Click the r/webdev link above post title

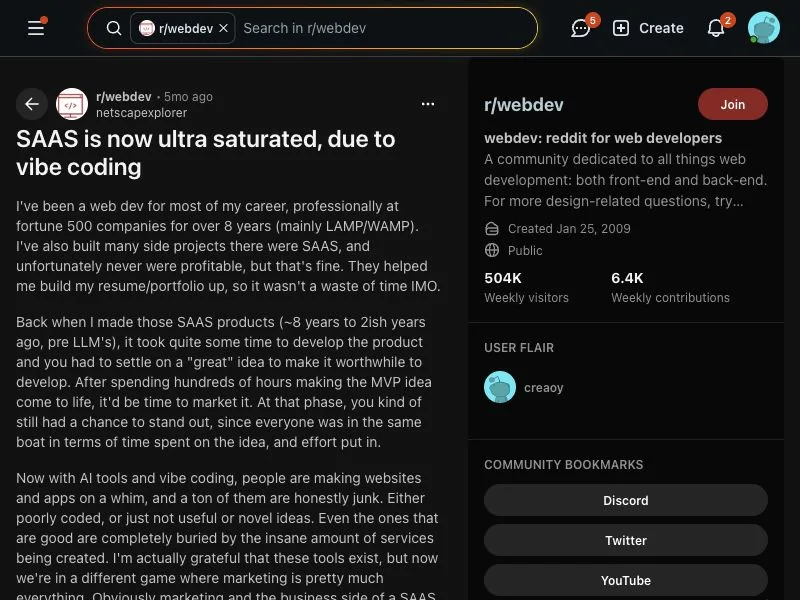coord(123,96)
